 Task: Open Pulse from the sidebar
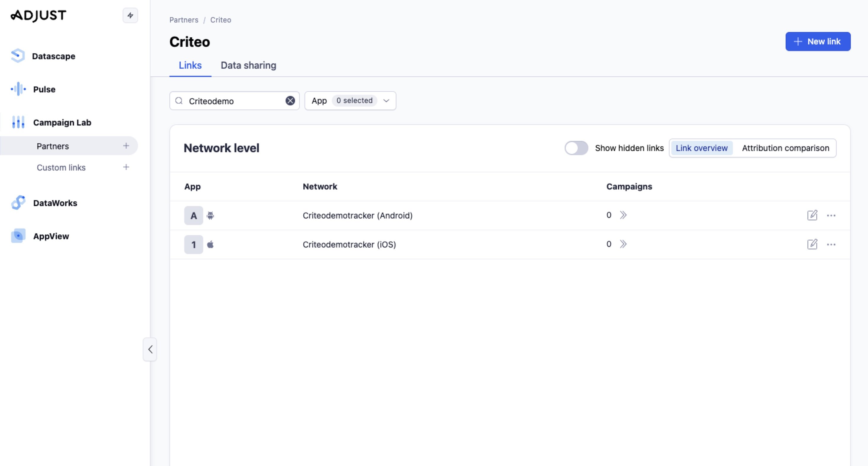pyautogui.click(x=44, y=89)
